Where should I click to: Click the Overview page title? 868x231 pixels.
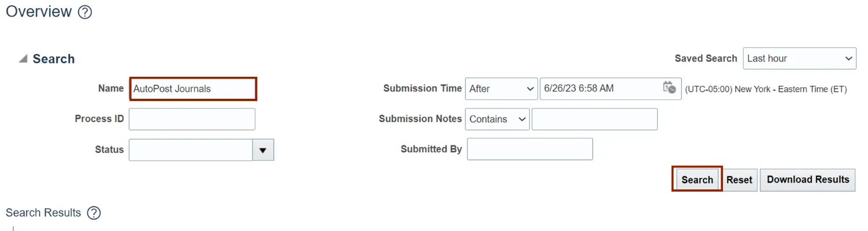click(x=39, y=12)
